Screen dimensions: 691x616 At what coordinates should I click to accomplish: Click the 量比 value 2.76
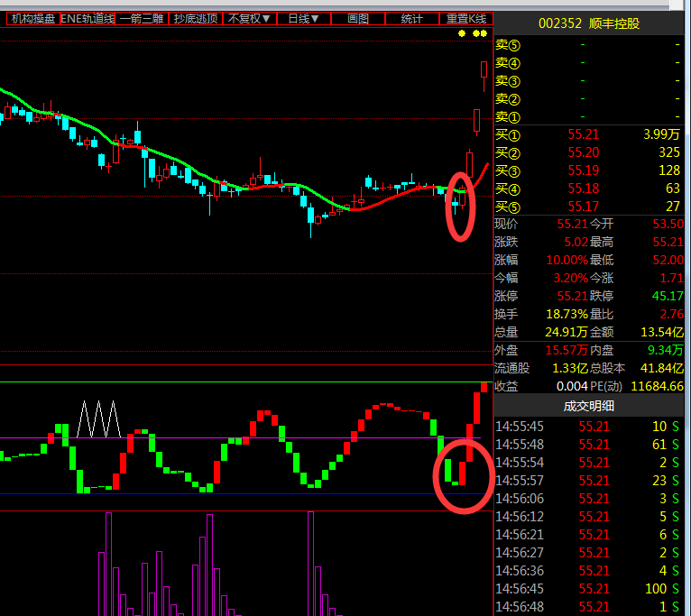[x=672, y=314]
